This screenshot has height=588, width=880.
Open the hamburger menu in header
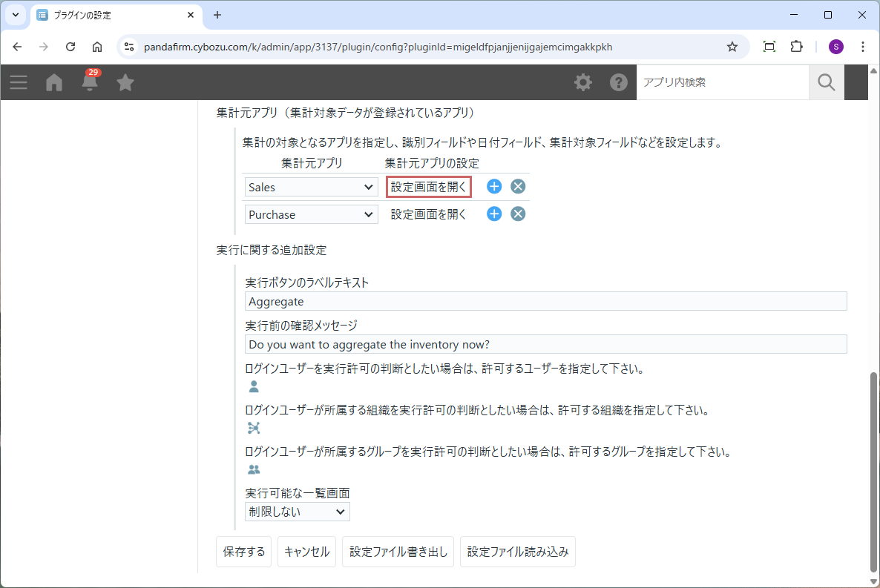click(x=19, y=82)
